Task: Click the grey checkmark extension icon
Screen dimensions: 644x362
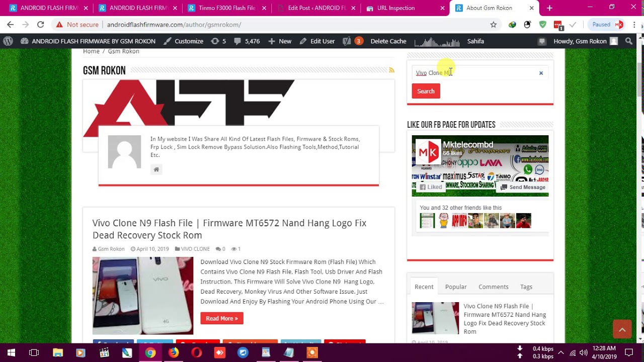Action: tap(573, 24)
